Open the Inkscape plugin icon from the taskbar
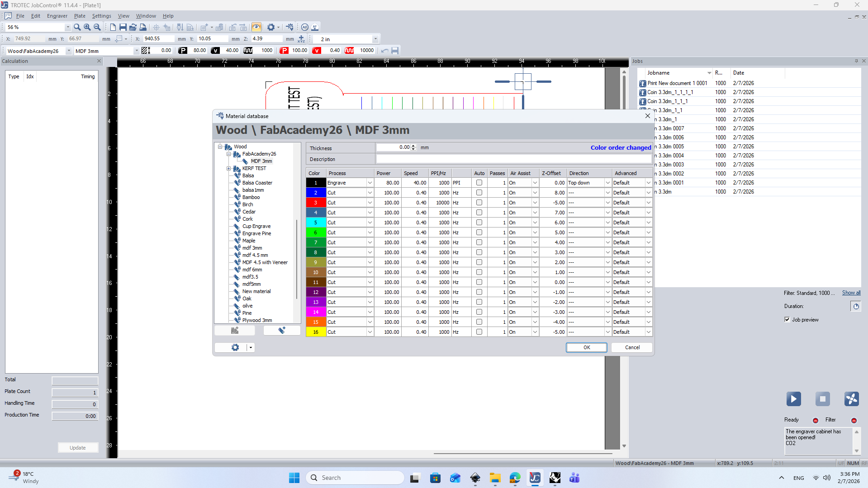 [475, 478]
